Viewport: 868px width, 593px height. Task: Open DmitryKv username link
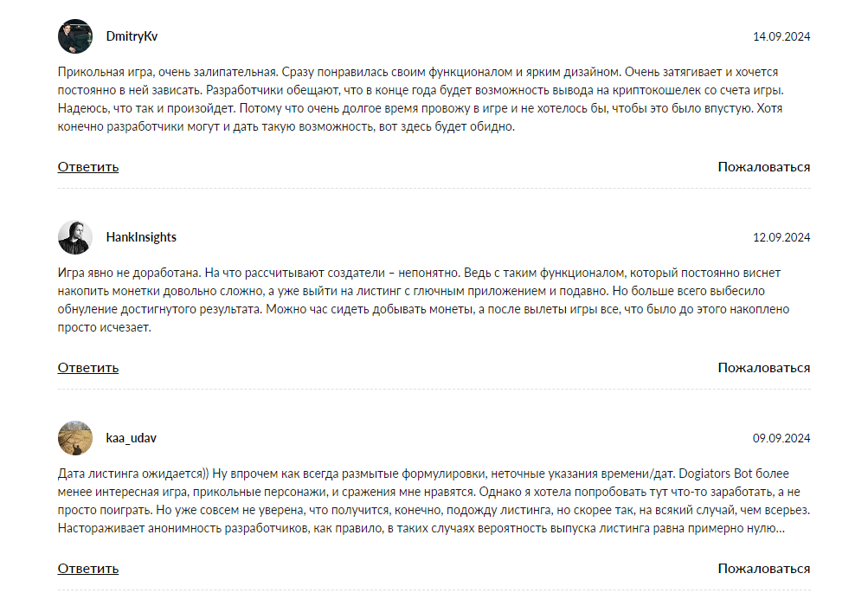pyautogui.click(x=132, y=36)
